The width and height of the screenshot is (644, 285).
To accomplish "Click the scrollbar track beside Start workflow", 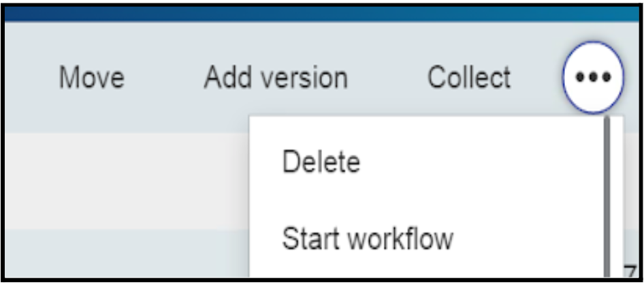I will tap(606, 240).
